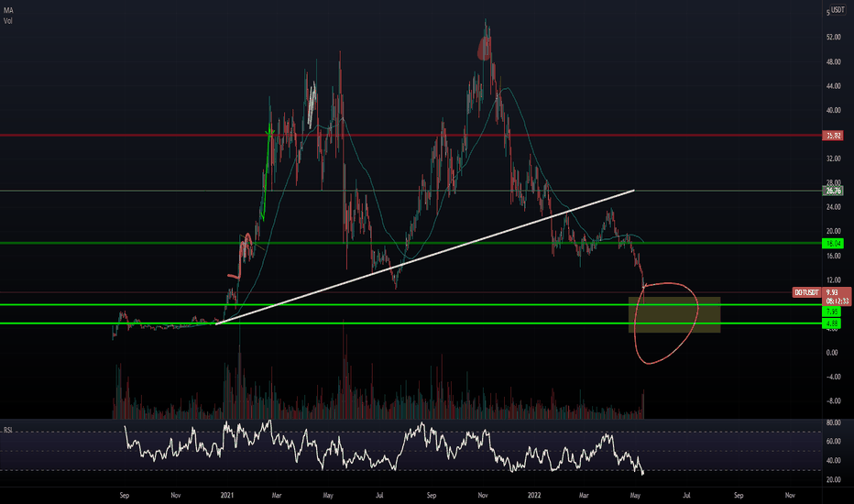Open the USDT currency selector

(838, 10)
